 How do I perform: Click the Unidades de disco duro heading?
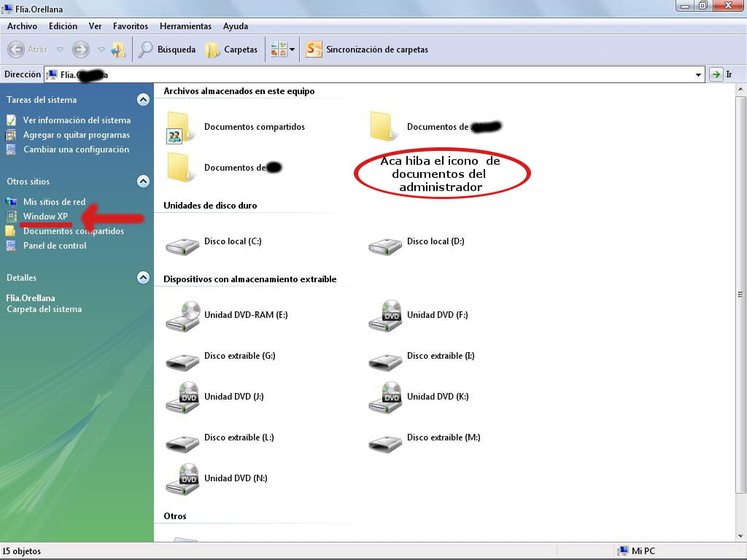coord(210,205)
